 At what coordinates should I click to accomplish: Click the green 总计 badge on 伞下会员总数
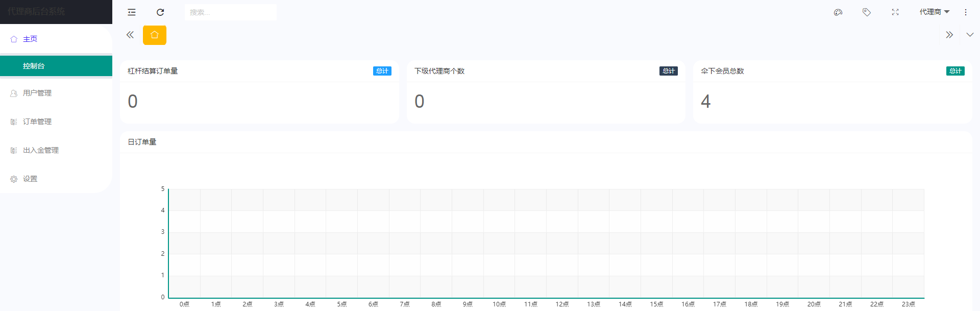[x=955, y=71]
